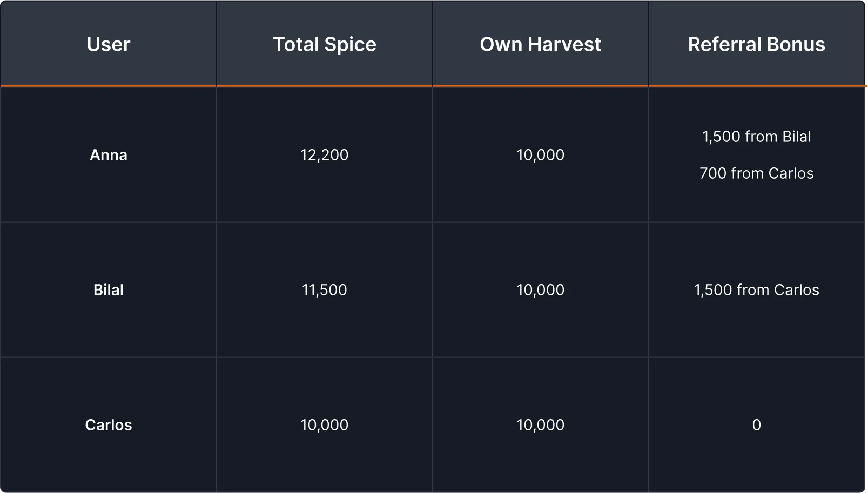Click Anna's Own Harvest value of 10,000

(x=540, y=155)
